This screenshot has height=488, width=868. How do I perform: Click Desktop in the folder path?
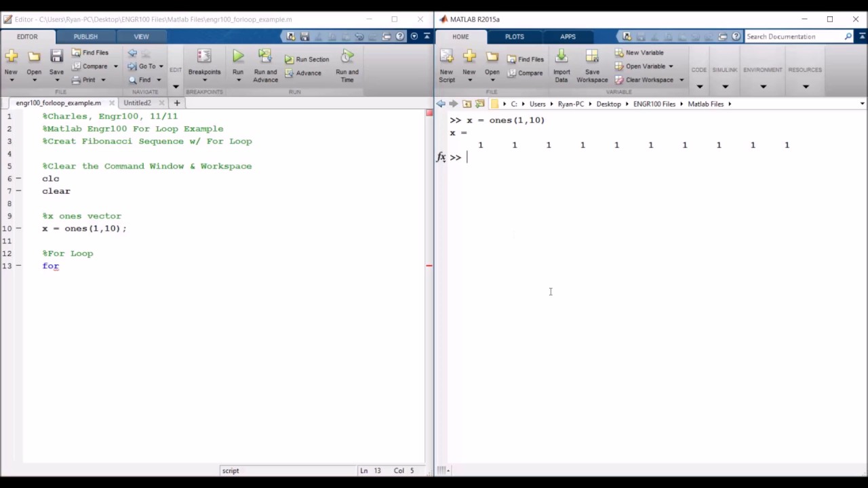tap(608, 104)
